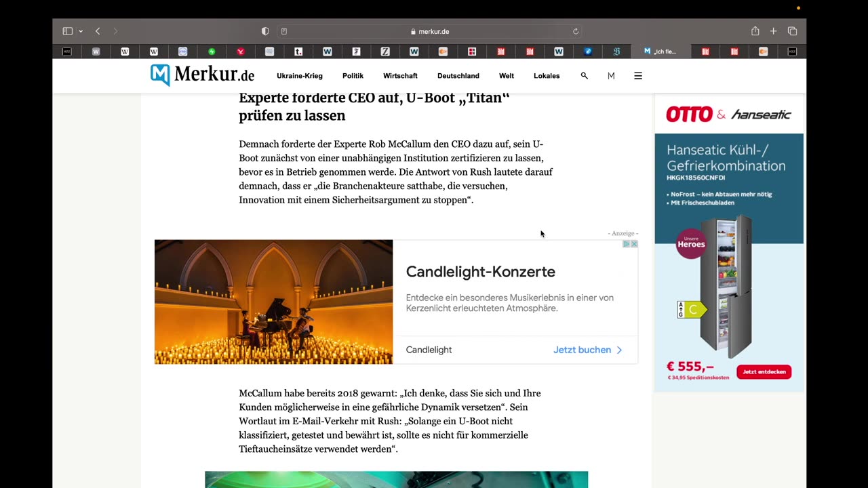This screenshot has height=488, width=868.
Task: Click the '- Anzeige -' label
Action: [623, 233]
